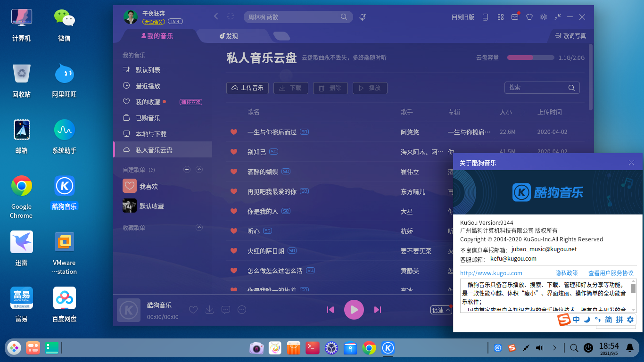Open the 歌词写真 lyrics view

[570, 36]
